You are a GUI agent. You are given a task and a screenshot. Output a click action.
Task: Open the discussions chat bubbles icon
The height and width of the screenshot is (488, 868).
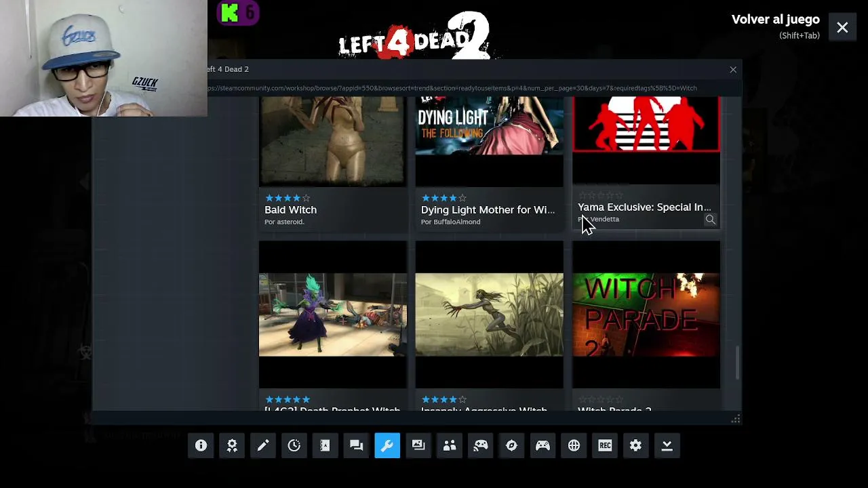pos(356,445)
